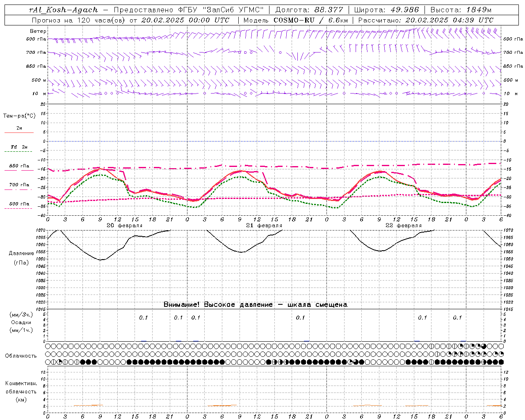Screen dimensions: 525x420
Task: Click the Td 2м legend entry
Action: point(19,147)
